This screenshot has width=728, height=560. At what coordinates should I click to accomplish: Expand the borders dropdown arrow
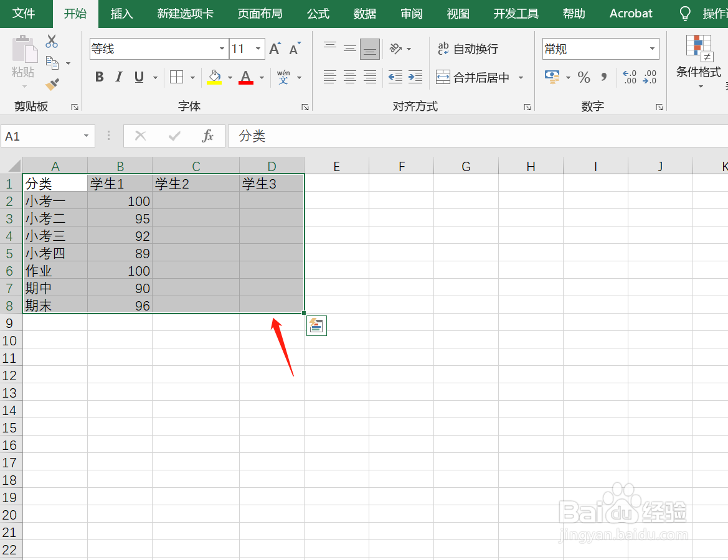pos(192,78)
